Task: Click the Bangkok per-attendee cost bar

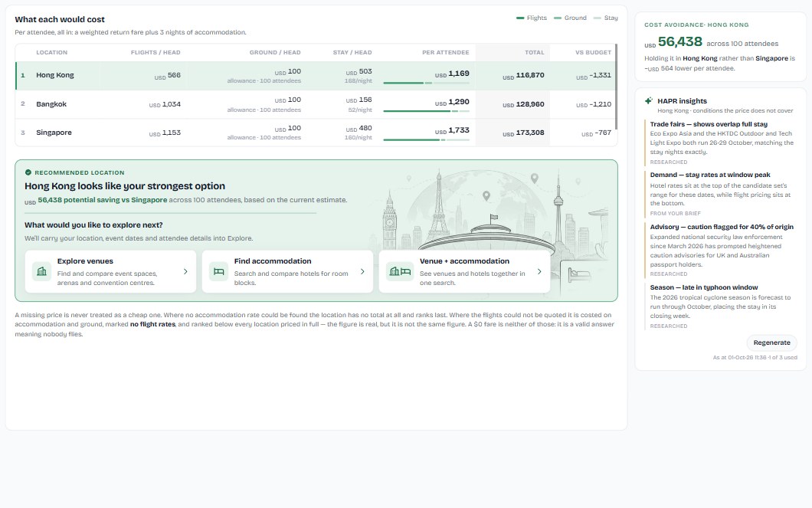Action: (426, 111)
